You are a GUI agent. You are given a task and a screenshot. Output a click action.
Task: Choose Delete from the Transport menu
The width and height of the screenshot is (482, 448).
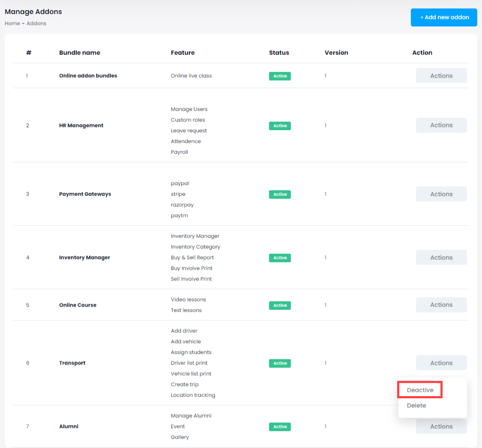coord(416,406)
